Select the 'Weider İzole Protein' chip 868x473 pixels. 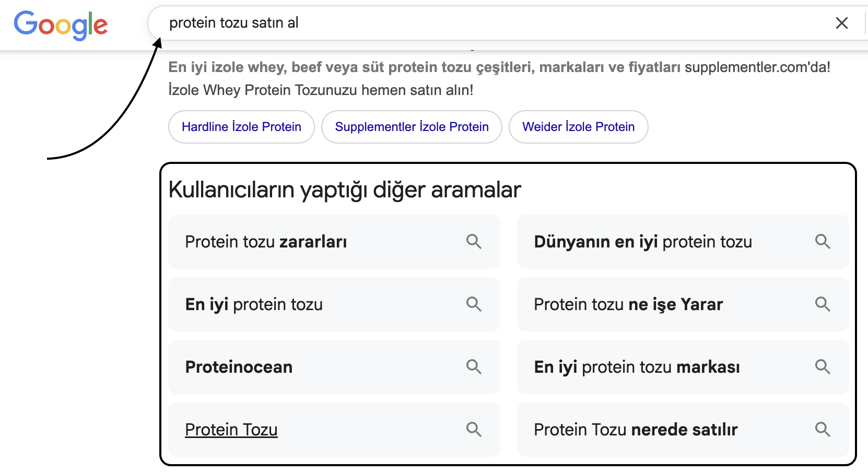coord(578,127)
